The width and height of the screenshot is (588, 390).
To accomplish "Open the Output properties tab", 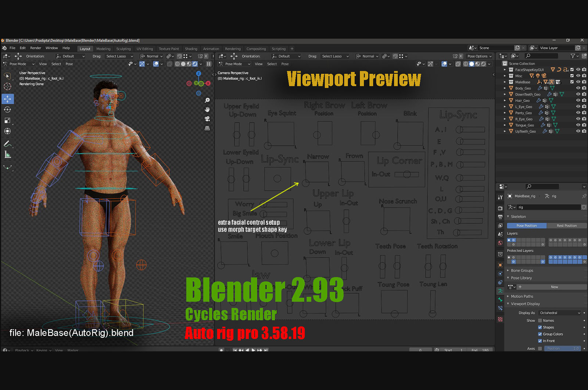I will (x=500, y=217).
